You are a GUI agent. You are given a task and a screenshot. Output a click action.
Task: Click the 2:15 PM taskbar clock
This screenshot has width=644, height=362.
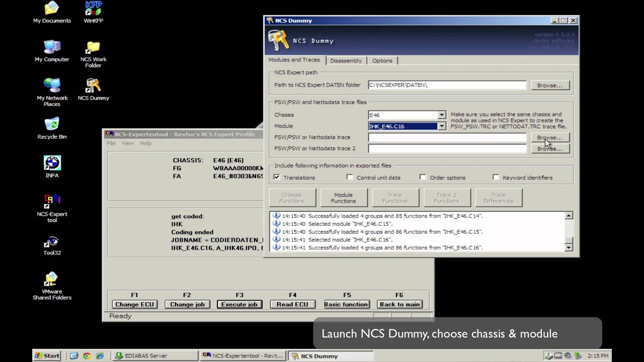598,355
